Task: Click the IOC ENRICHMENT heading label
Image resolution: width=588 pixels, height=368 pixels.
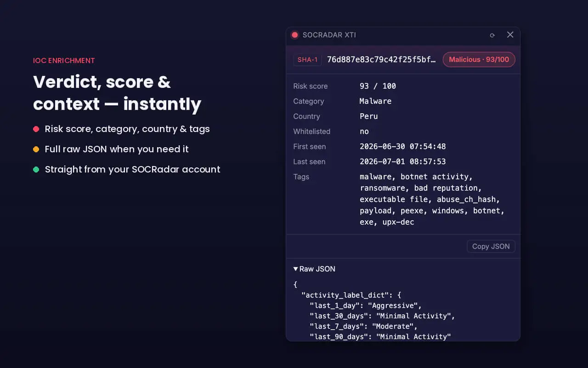Action: pyautogui.click(x=64, y=60)
